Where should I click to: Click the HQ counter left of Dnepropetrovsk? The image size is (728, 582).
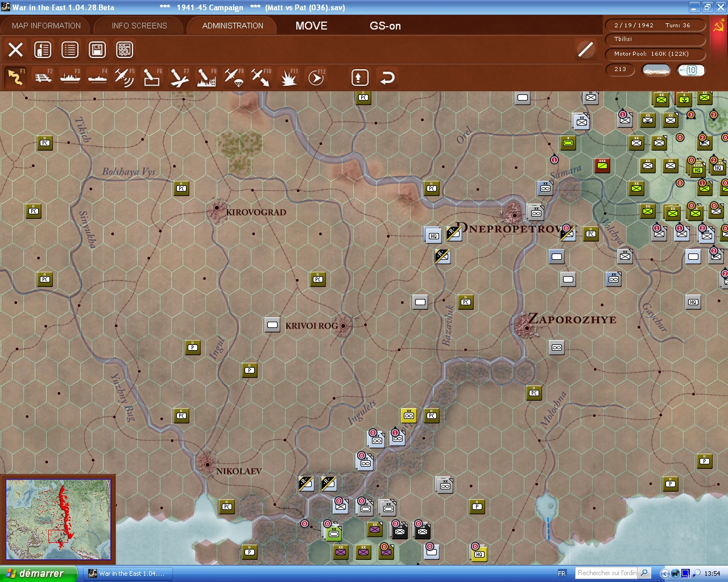tap(433, 235)
